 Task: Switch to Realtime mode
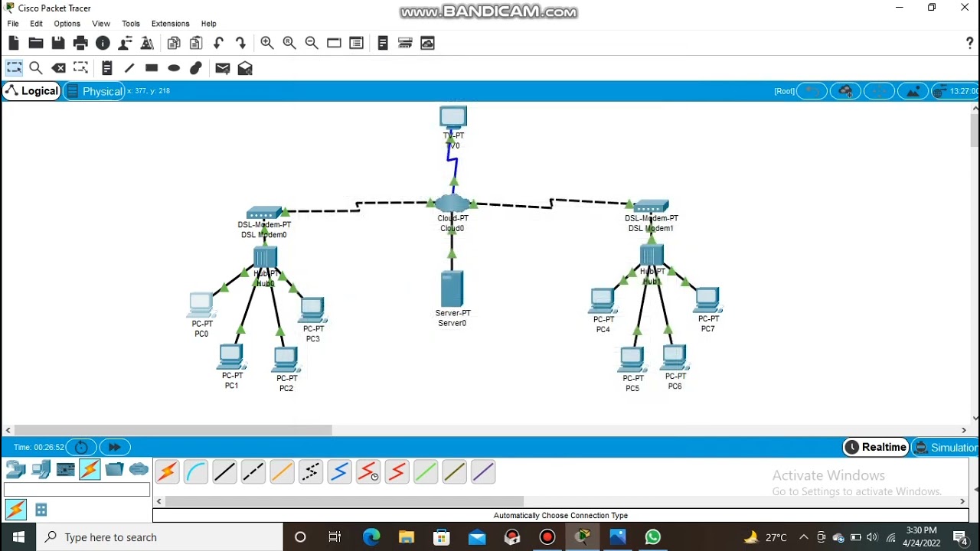pos(875,448)
